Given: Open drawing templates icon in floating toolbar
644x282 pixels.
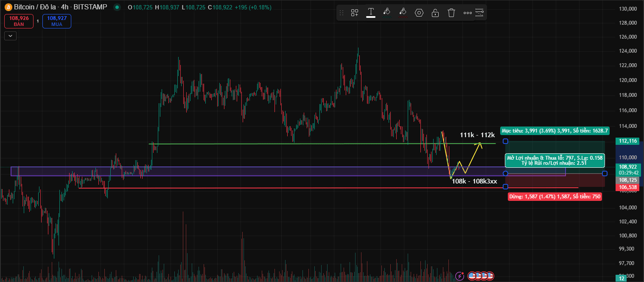Looking at the screenshot, I should (x=355, y=13).
